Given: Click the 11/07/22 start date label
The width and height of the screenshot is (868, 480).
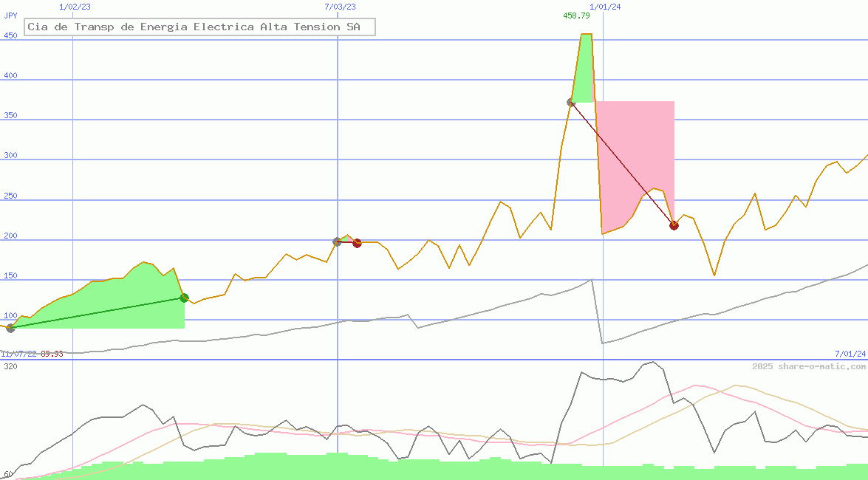Looking at the screenshot, I should point(18,354).
